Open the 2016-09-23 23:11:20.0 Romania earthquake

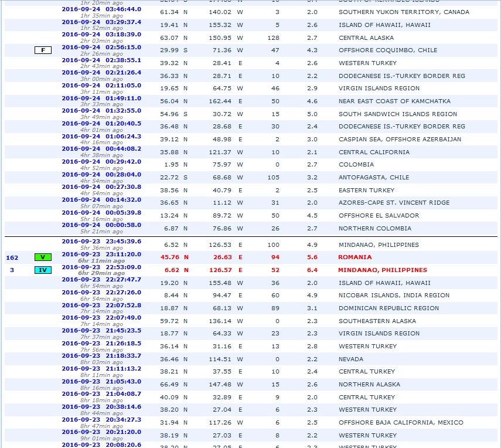tap(101, 255)
